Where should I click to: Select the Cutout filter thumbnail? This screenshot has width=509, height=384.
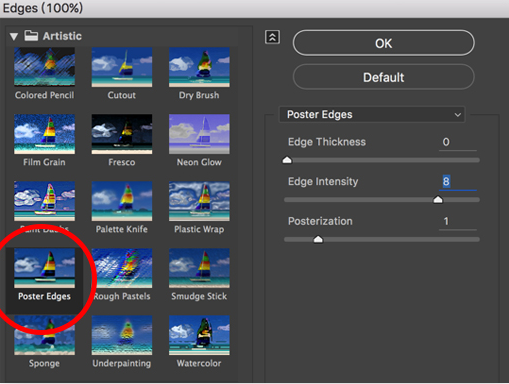click(122, 67)
